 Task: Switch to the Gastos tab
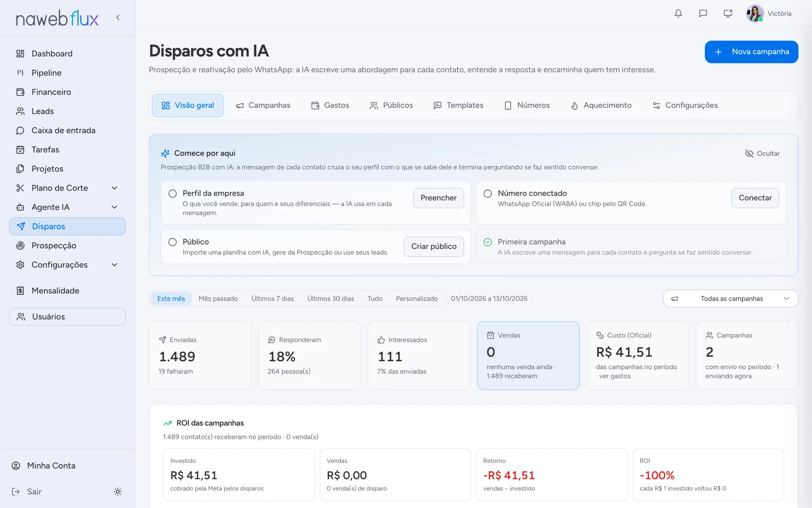(330, 105)
